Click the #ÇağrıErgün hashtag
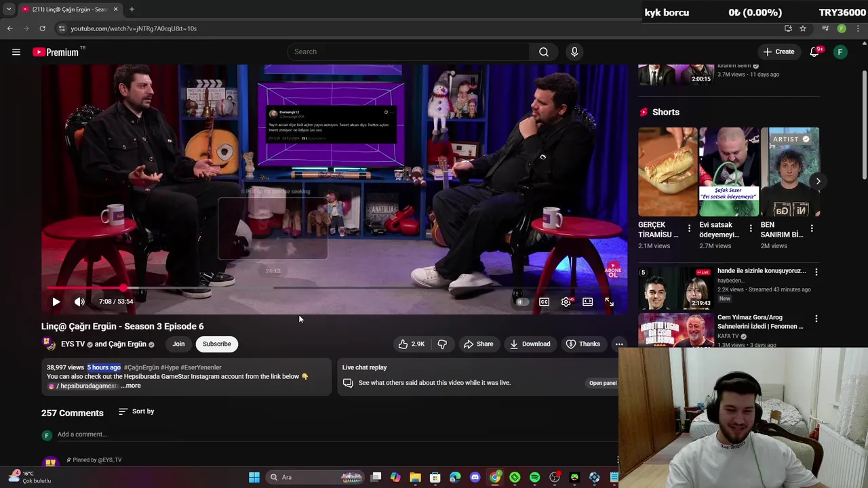 tap(142, 367)
